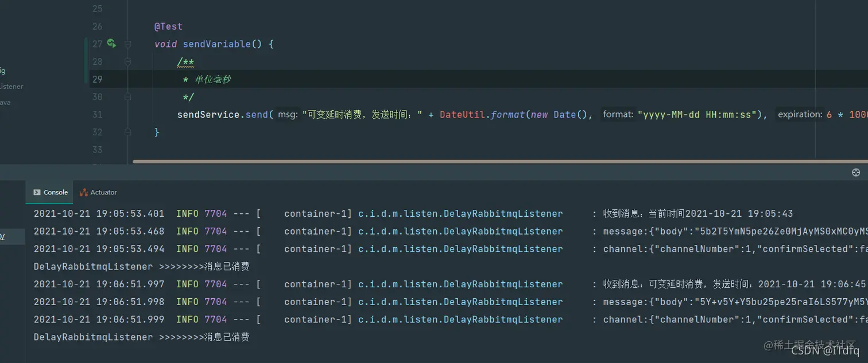Image resolution: width=868 pixels, height=363 pixels.
Task: Click the format: parameter hint
Action: tap(618, 115)
